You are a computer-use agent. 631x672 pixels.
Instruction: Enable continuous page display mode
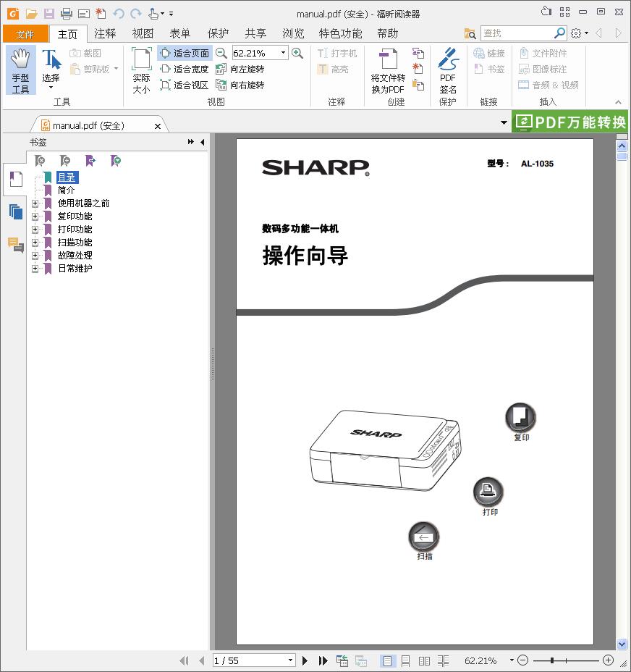pyautogui.click(x=406, y=661)
